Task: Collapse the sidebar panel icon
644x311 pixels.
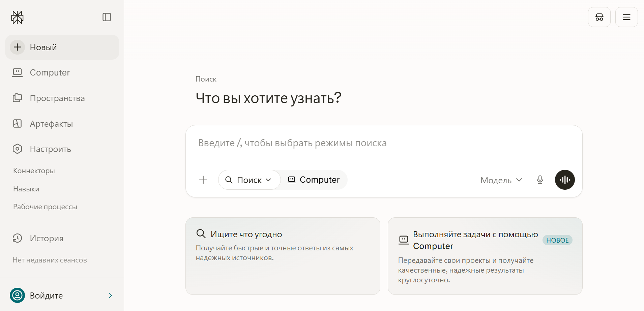Action: 107,17
